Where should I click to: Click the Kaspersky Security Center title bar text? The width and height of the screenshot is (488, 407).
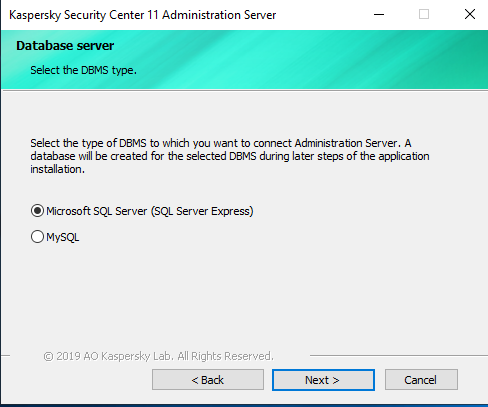[143, 15]
